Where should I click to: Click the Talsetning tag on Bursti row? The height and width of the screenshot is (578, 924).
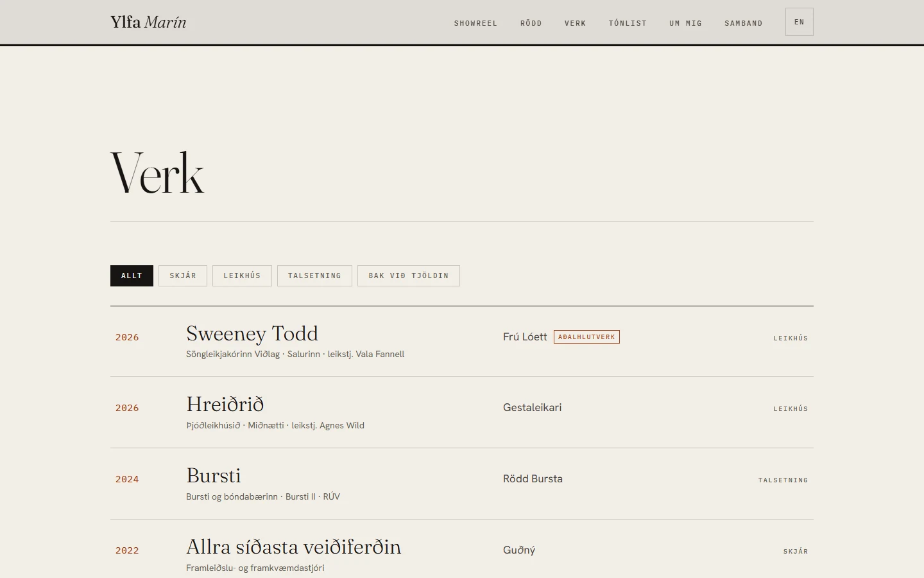(783, 480)
